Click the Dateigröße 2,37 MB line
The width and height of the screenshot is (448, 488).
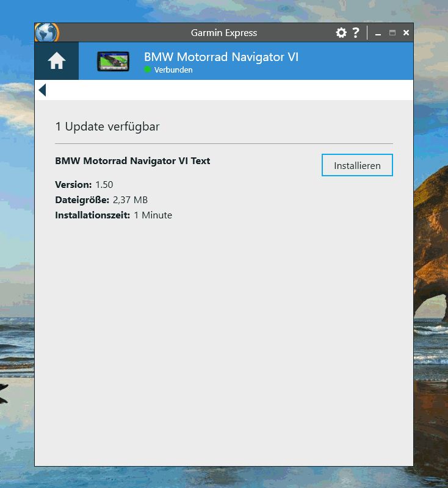coord(101,199)
